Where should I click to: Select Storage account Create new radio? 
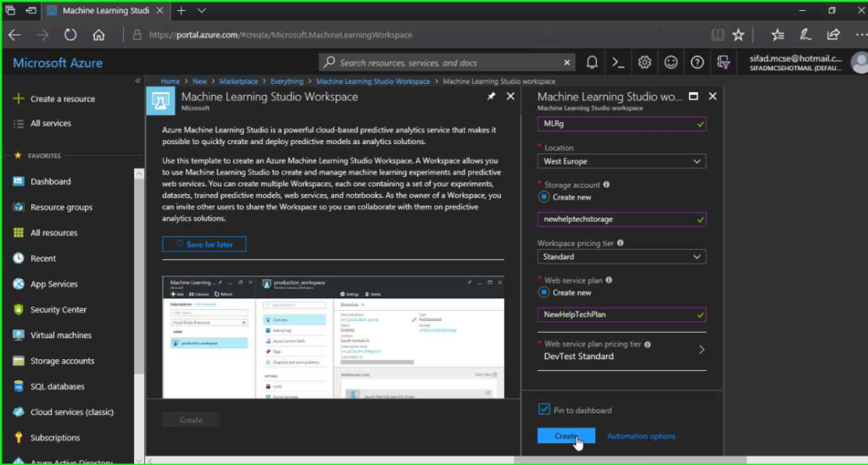543,197
